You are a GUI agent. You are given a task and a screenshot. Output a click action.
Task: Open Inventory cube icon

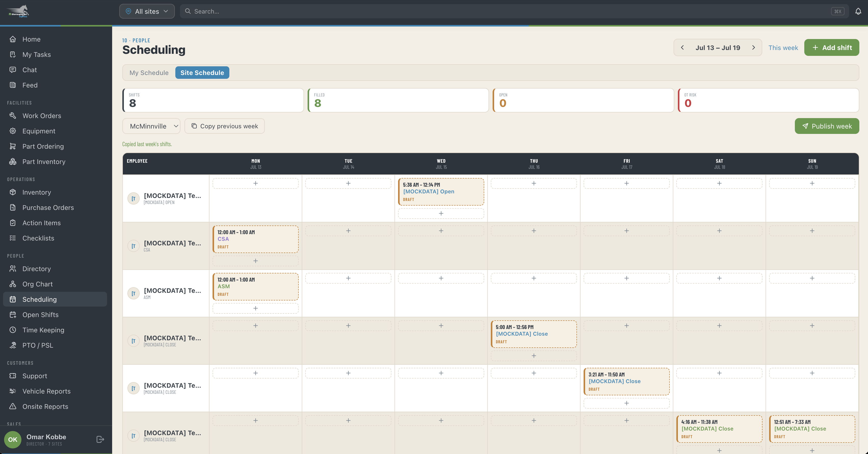13,192
